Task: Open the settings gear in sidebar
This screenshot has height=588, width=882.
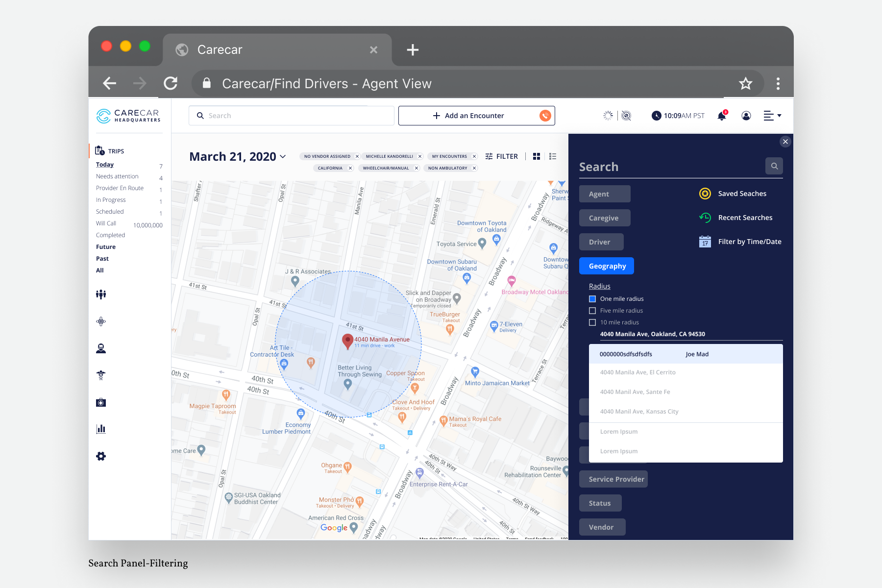Action: point(100,456)
